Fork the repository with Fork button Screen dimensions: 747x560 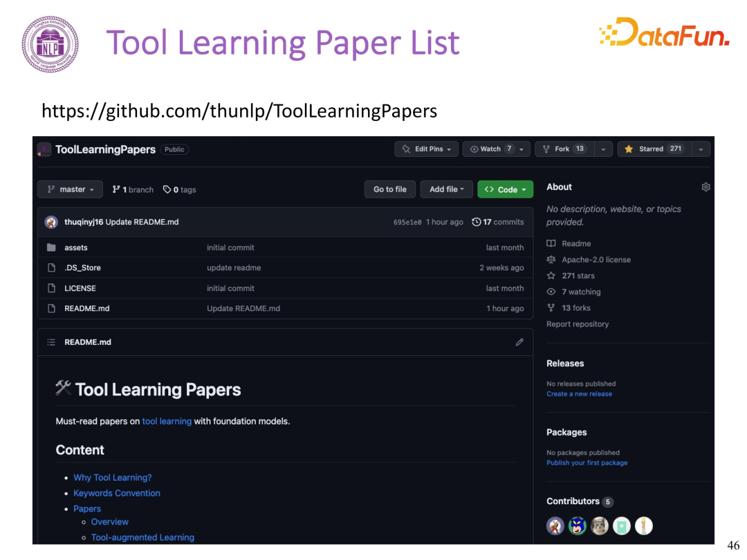(564, 149)
